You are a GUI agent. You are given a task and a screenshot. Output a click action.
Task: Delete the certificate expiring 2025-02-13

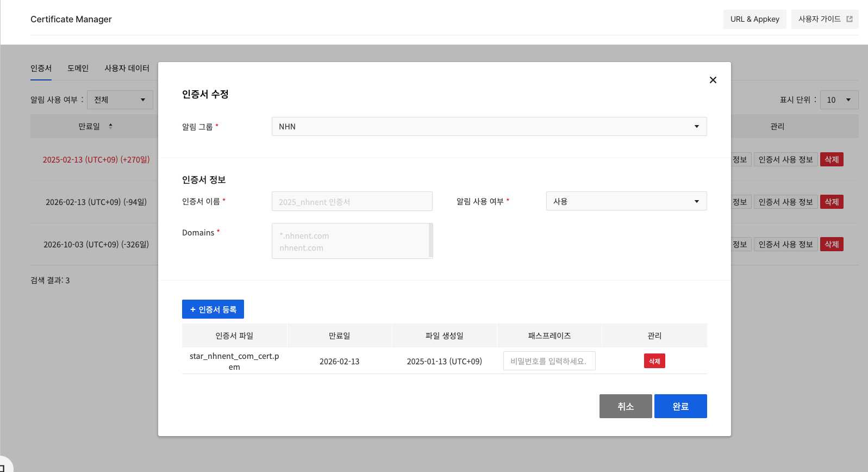[831, 160]
